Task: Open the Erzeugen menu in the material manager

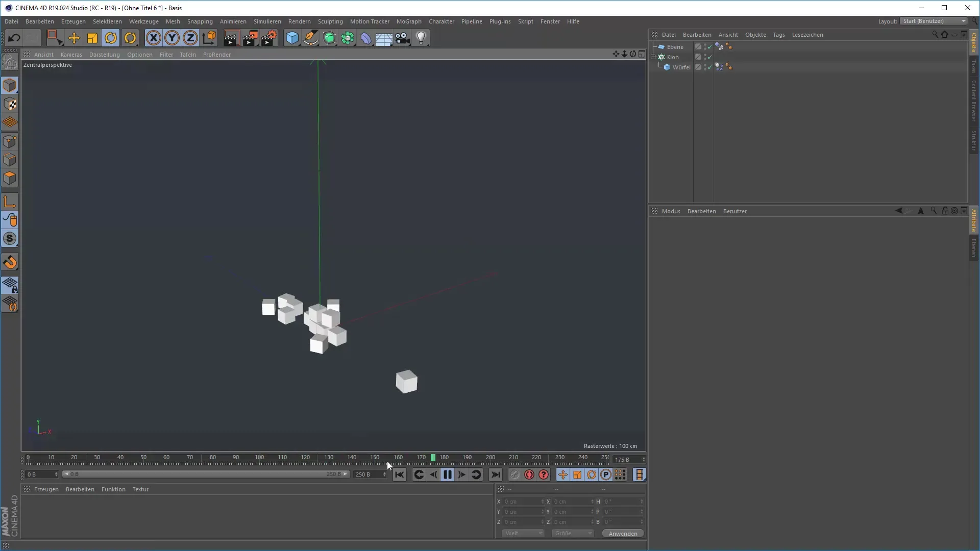Action: (46, 489)
